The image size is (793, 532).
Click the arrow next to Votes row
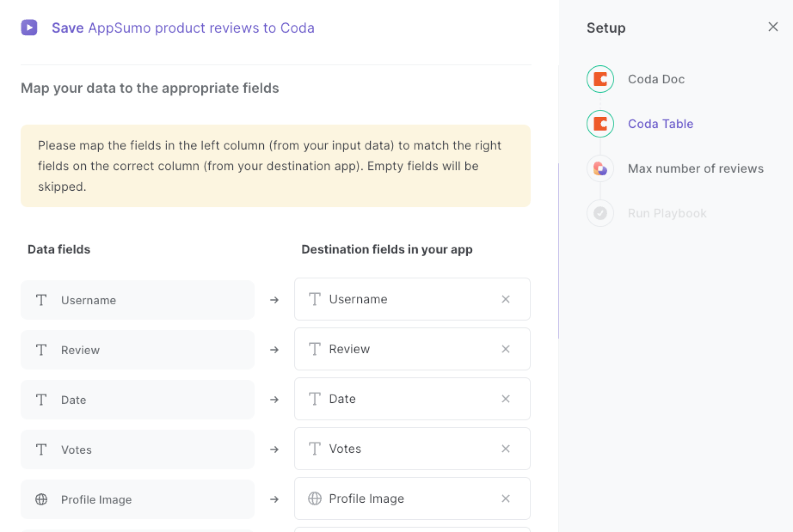(x=274, y=449)
